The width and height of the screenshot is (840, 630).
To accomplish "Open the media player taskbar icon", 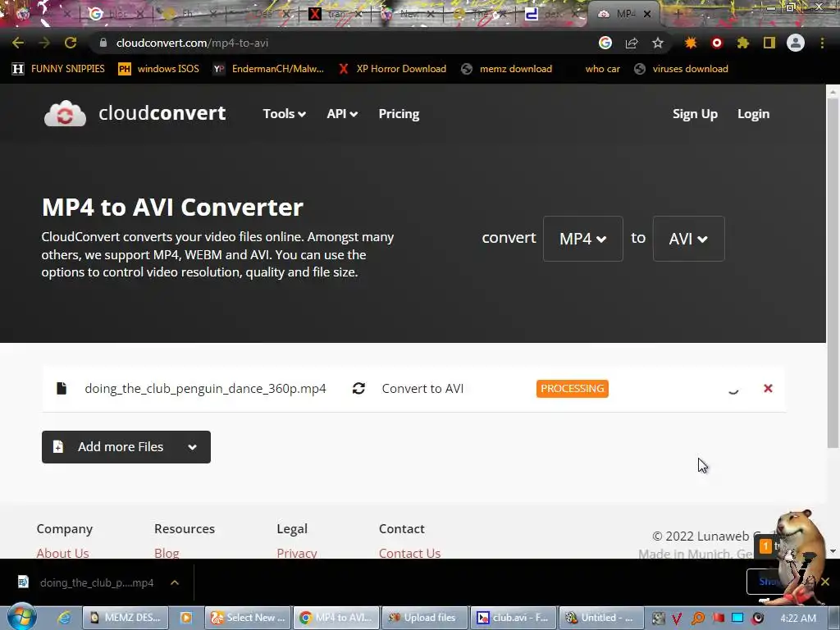I will click(x=186, y=618).
